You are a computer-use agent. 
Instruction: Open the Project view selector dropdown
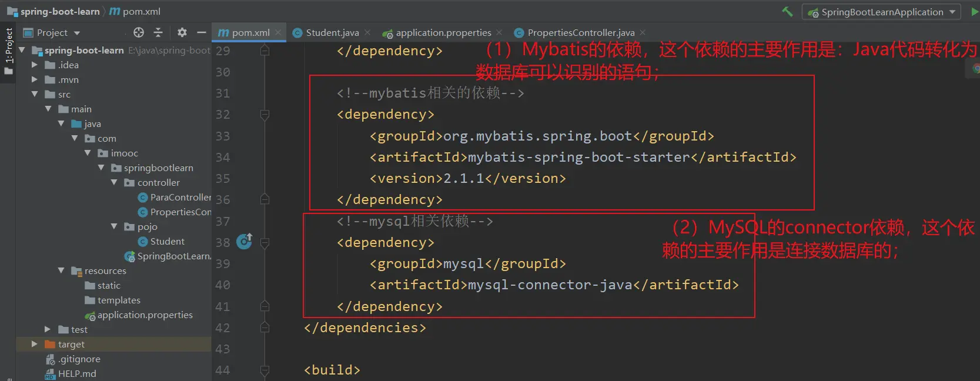(x=52, y=32)
